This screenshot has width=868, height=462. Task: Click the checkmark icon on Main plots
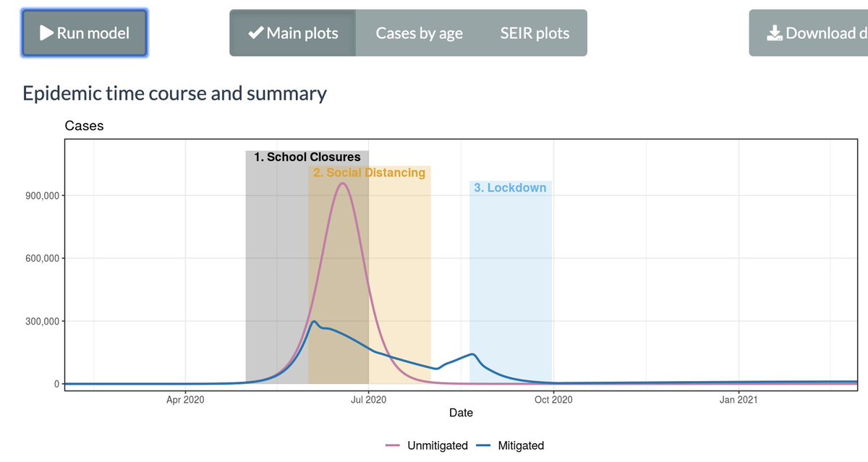pos(255,33)
